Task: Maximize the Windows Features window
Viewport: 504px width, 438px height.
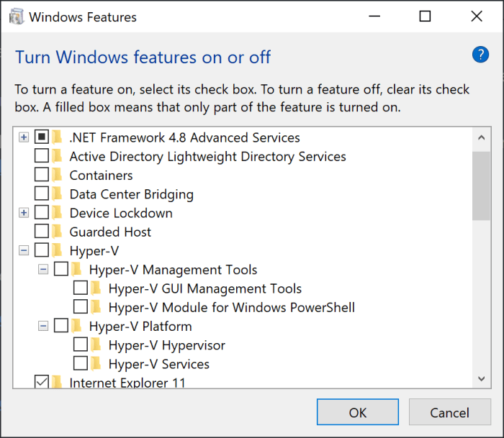Action: 425,16
